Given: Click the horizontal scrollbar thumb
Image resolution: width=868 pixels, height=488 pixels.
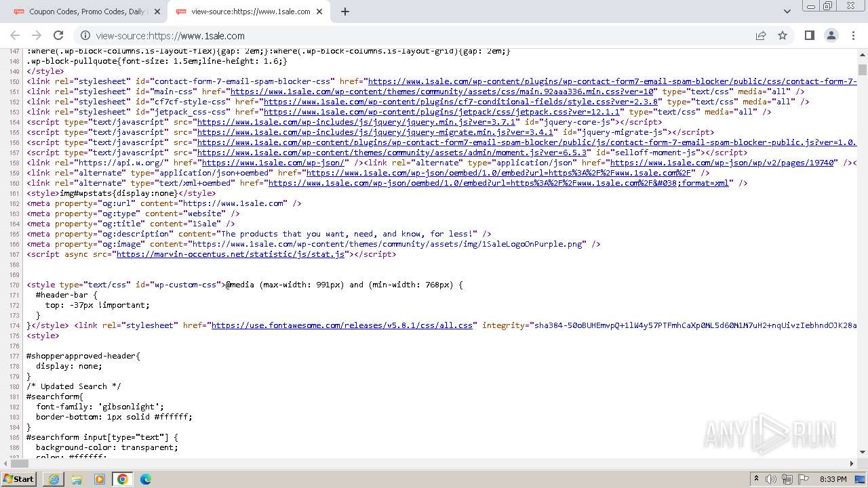Looking at the screenshot, I should click(x=20, y=464).
